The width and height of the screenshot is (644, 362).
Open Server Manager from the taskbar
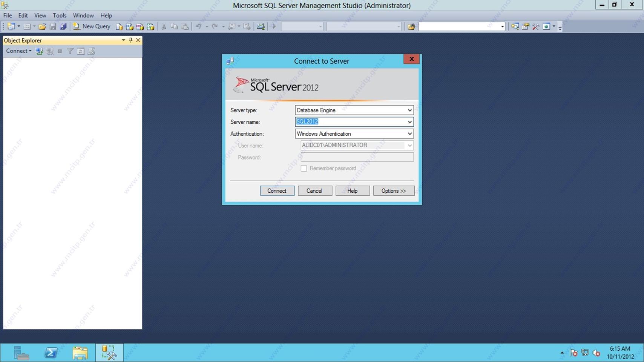[21, 353]
